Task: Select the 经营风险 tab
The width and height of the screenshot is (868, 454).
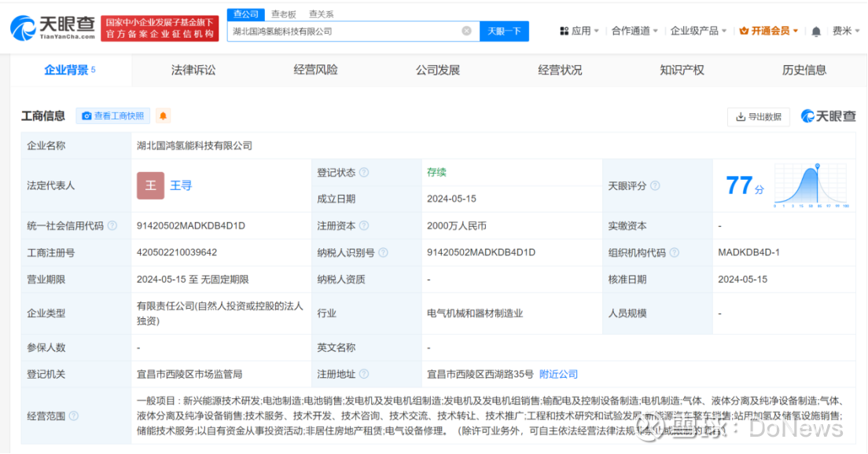Action: click(315, 70)
